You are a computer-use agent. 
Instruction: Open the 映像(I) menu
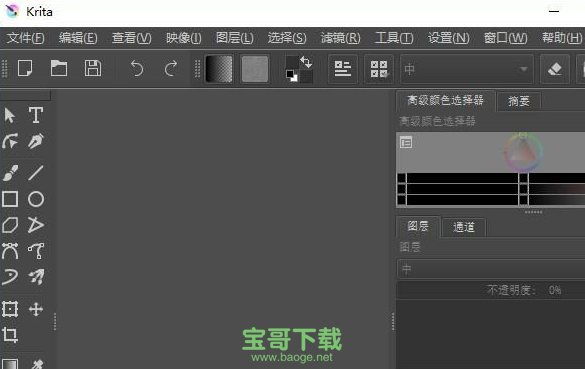click(184, 38)
